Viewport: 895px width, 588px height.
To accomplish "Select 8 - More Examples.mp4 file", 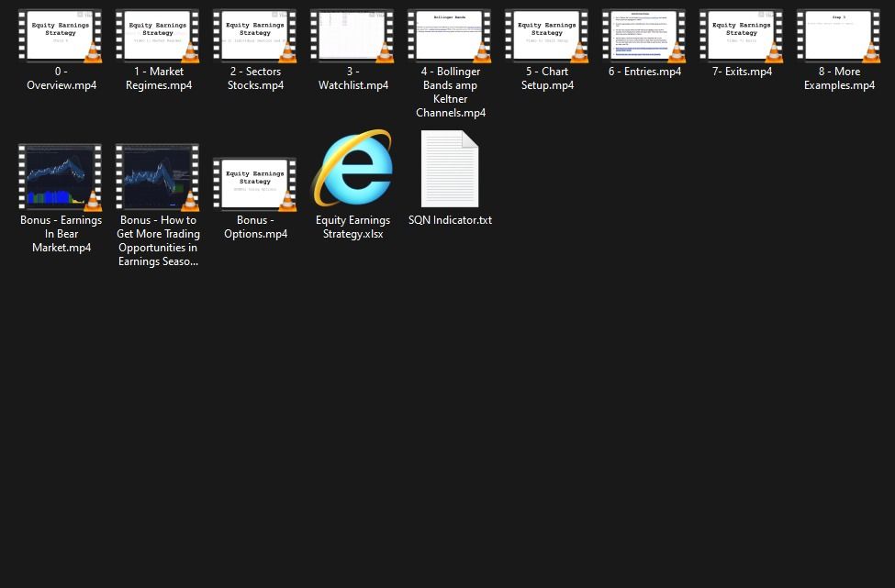I will point(839,37).
